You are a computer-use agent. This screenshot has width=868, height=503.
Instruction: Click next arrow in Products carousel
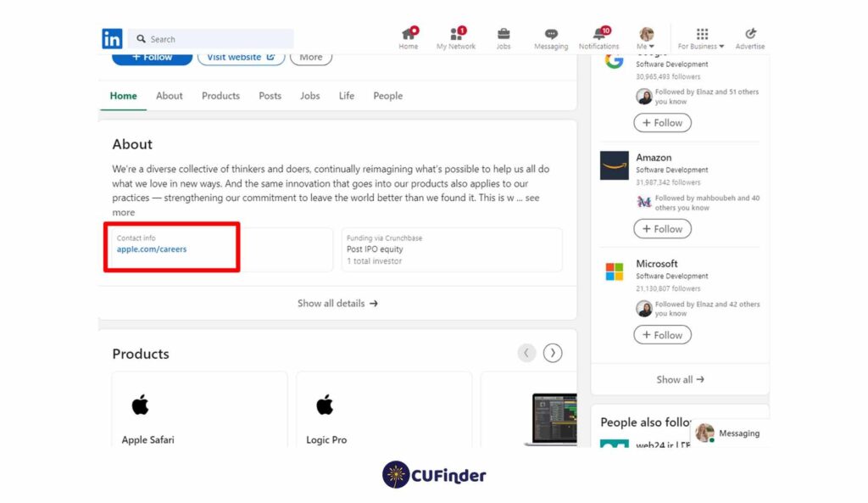pos(553,353)
